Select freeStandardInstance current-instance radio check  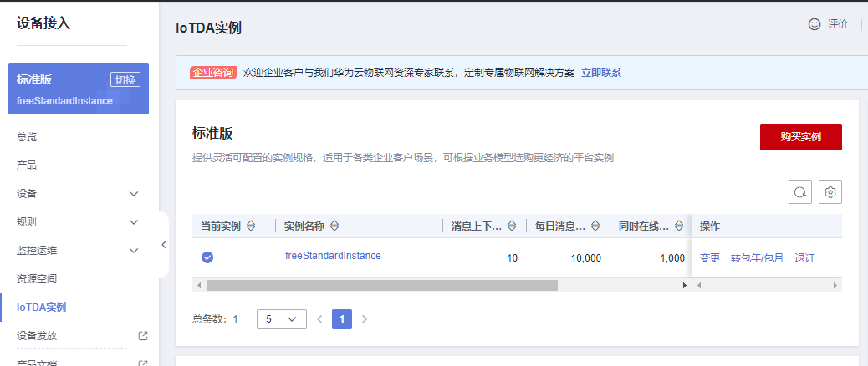207,257
